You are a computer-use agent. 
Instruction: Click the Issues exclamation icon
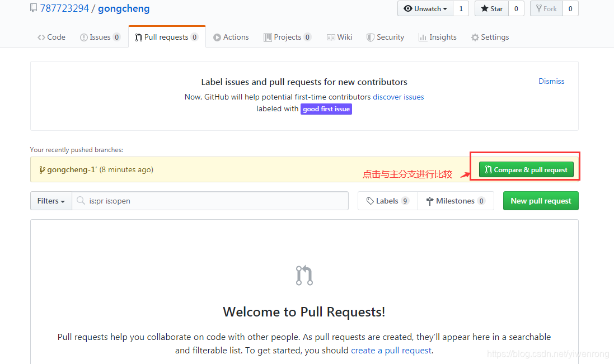(x=84, y=37)
